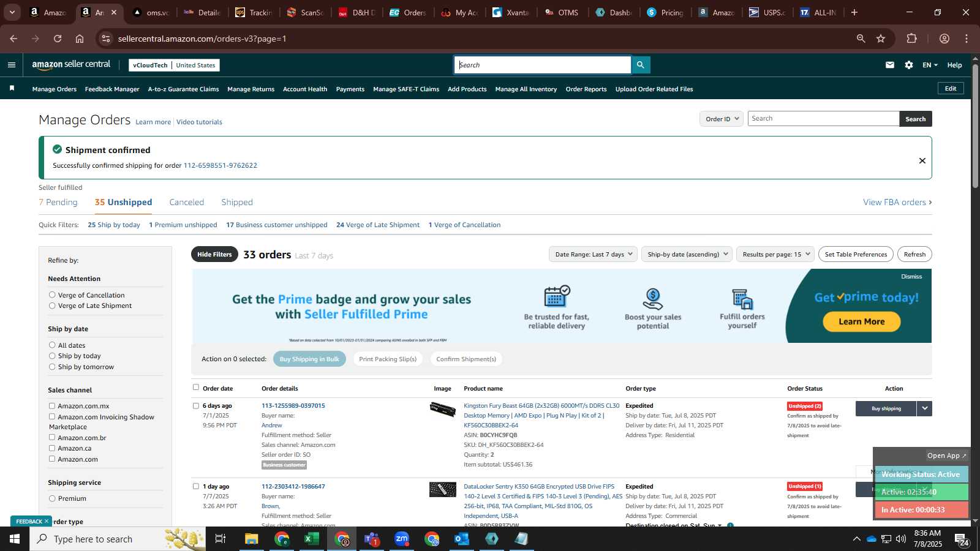Click the DataLocker Sentry product thumbnail

tap(442, 489)
